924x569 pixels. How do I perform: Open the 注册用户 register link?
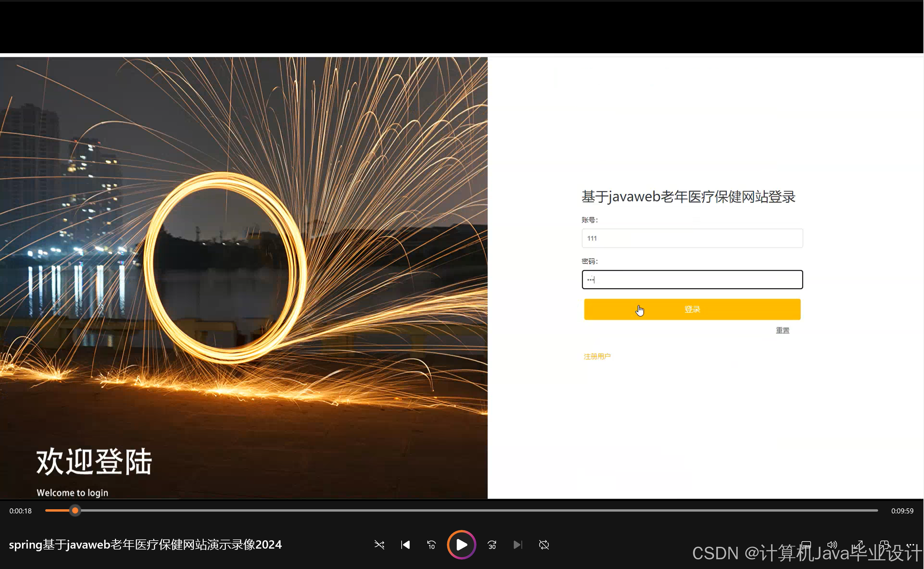pos(597,356)
